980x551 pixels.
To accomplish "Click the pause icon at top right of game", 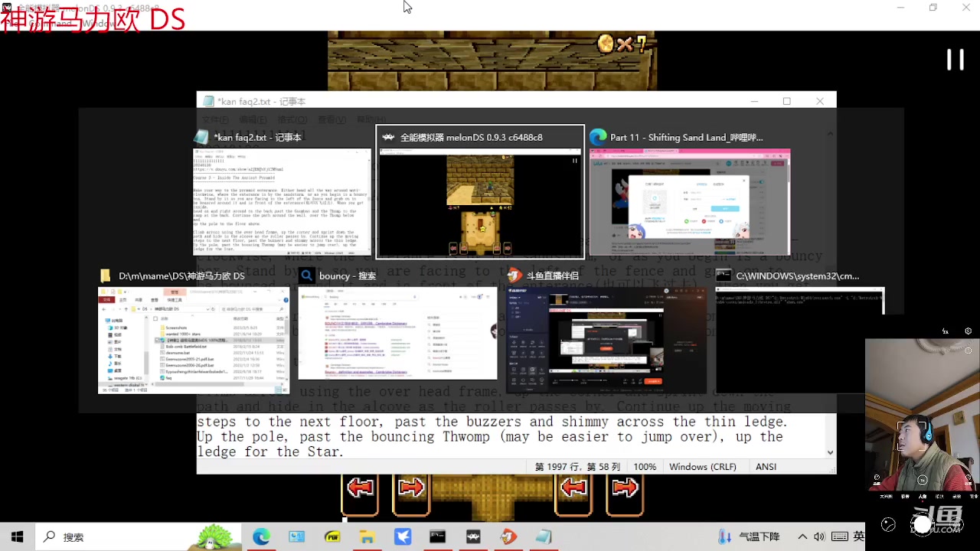I will point(955,60).
